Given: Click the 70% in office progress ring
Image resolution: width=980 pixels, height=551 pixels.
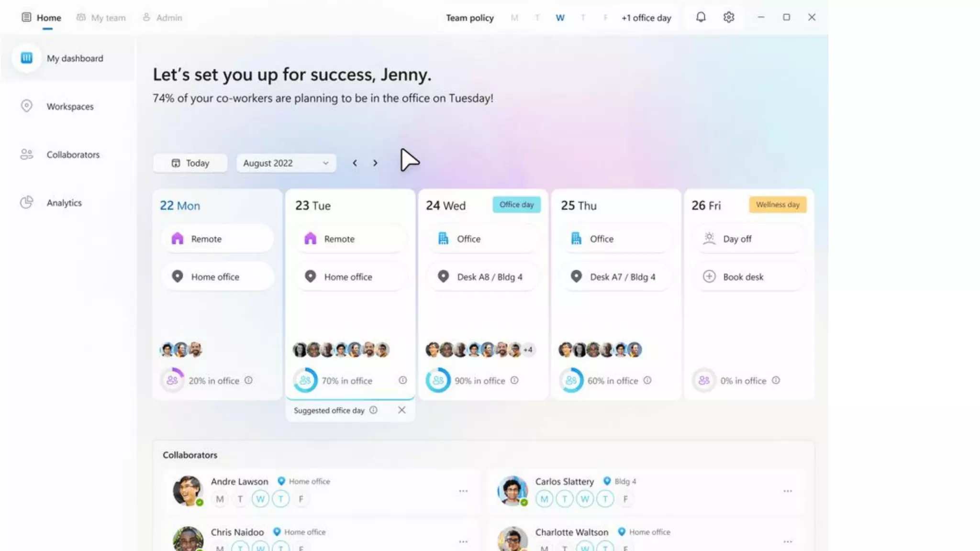Looking at the screenshot, I should point(305,380).
